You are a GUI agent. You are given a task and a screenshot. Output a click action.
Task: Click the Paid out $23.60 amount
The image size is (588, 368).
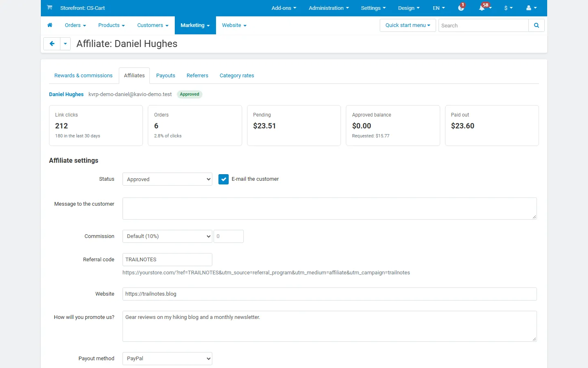coord(463,126)
